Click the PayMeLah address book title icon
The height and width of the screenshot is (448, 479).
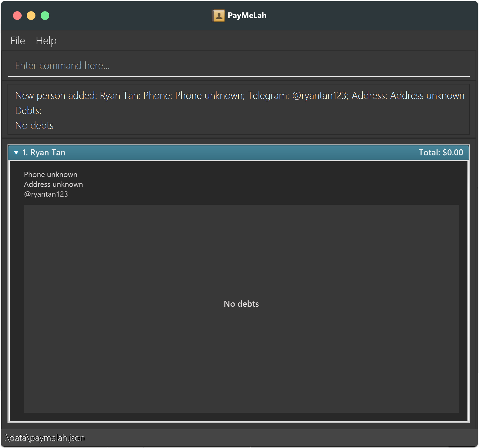click(219, 16)
